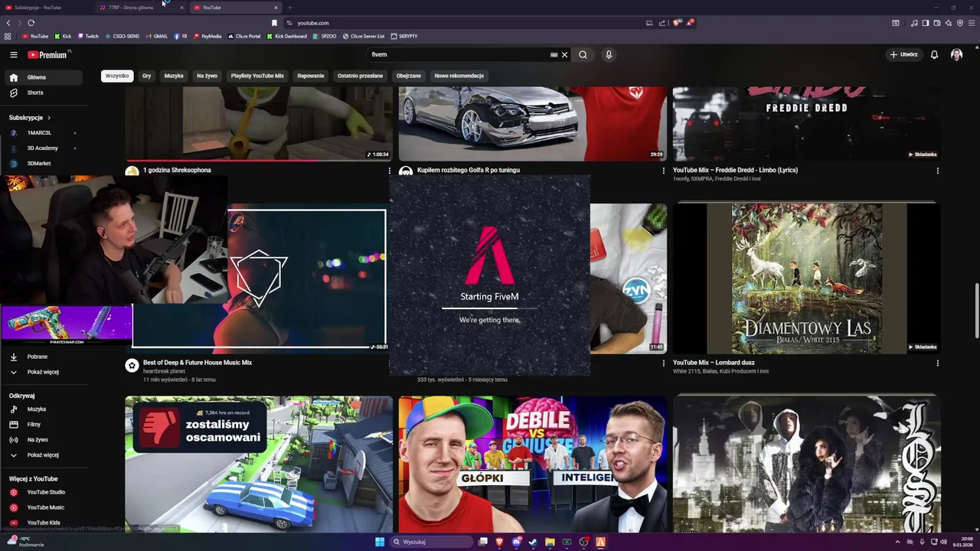Image resolution: width=980 pixels, height=551 pixels.
Task: Click heartbreak planet channel avatar
Action: point(132,366)
